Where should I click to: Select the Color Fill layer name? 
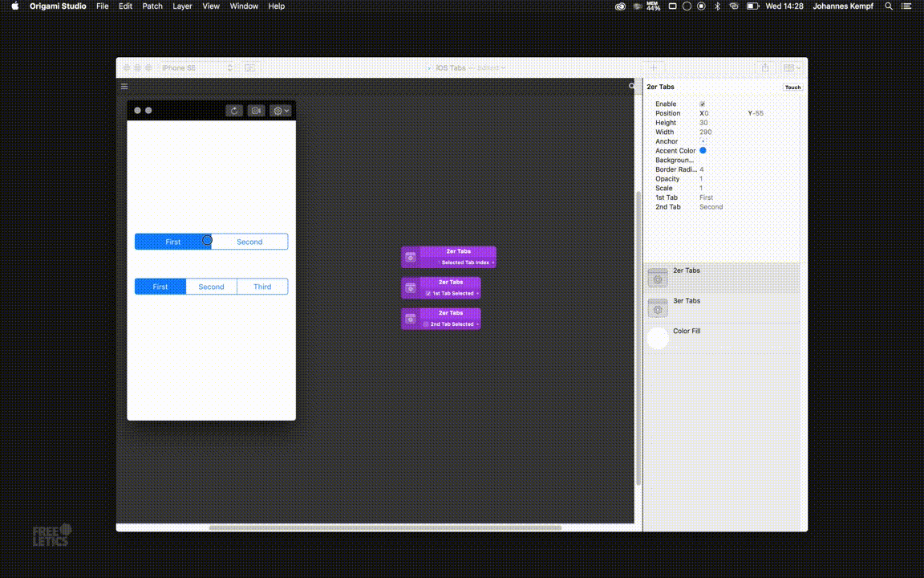point(687,331)
